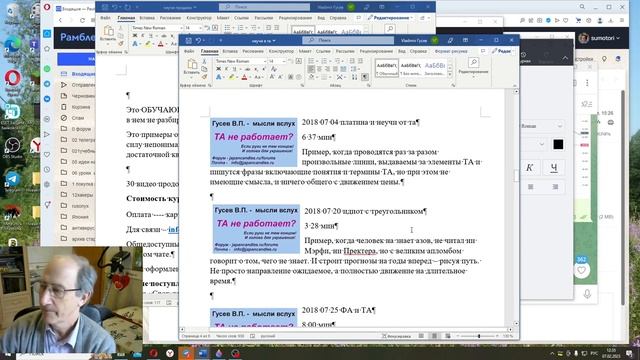Open Файл menu in front Word
This screenshot has height=360, width=640.
coord(189,51)
